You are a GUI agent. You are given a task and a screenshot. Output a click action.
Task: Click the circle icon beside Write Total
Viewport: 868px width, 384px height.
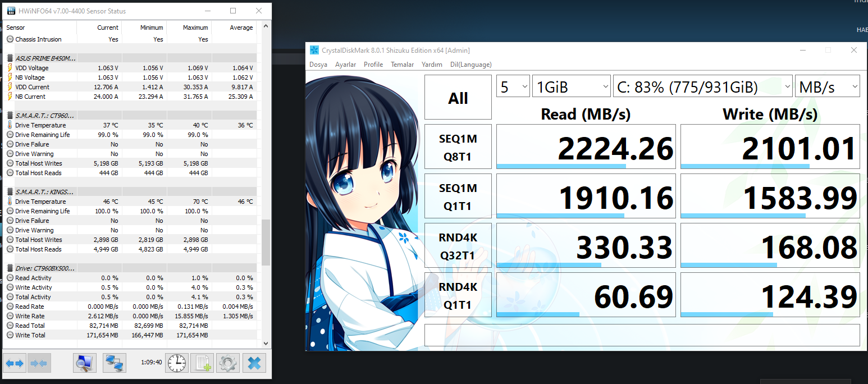coord(10,335)
